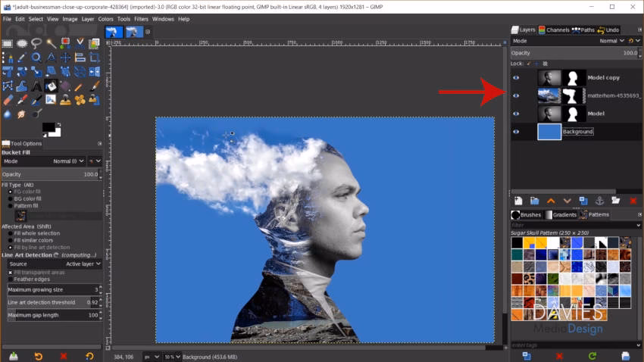This screenshot has width=644, height=362.
Task: Open the File menu
Action: (7, 19)
